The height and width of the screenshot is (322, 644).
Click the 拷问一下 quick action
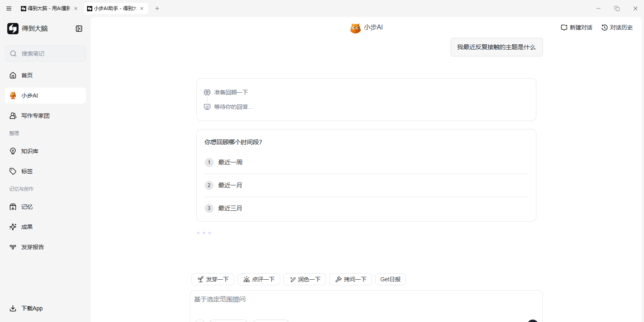(x=351, y=279)
